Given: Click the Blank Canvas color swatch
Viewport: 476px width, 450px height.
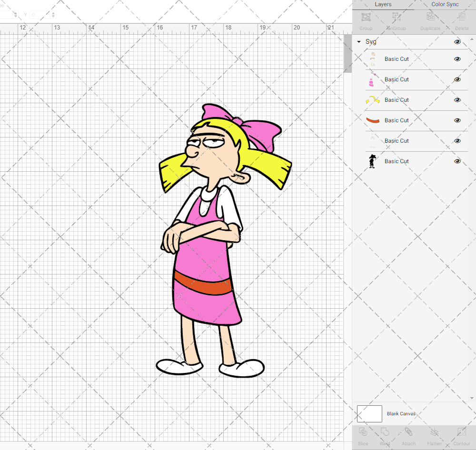Looking at the screenshot, I should click(x=369, y=413).
